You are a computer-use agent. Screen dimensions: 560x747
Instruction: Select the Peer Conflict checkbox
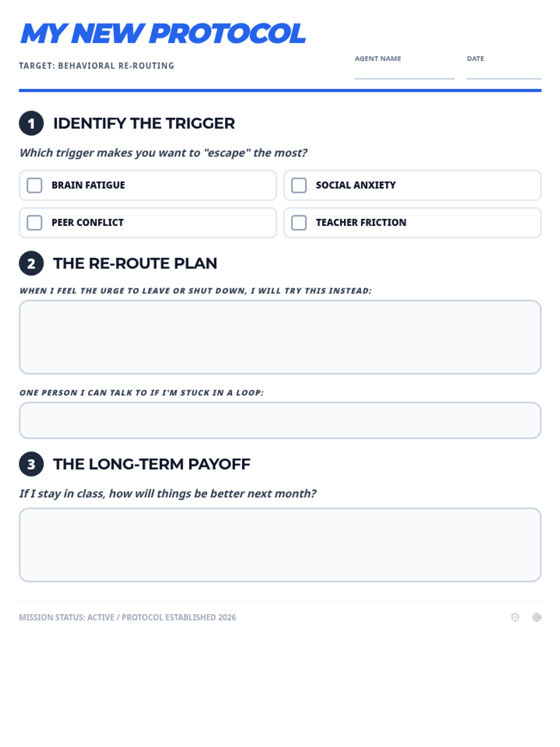pyautogui.click(x=35, y=223)
